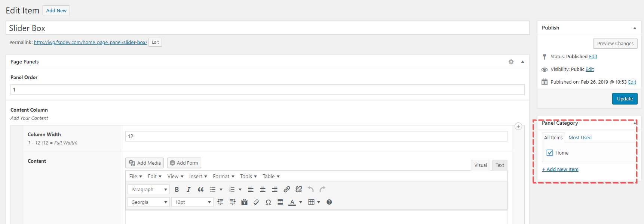Image resolution: width=644 pixels, height=224 pixels.
Task: Click the plus icon to add content column
Action: tap(518, 126)
